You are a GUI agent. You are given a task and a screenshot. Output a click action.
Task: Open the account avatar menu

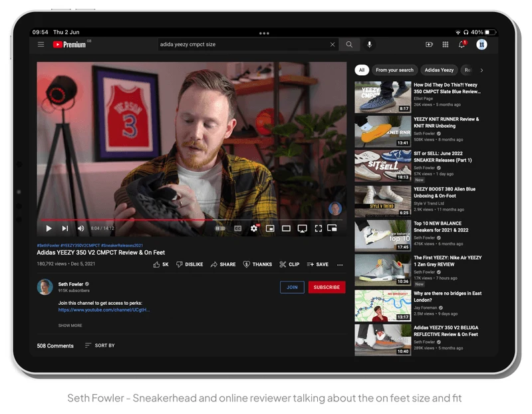pyautogui.click(x=481, y=45)
